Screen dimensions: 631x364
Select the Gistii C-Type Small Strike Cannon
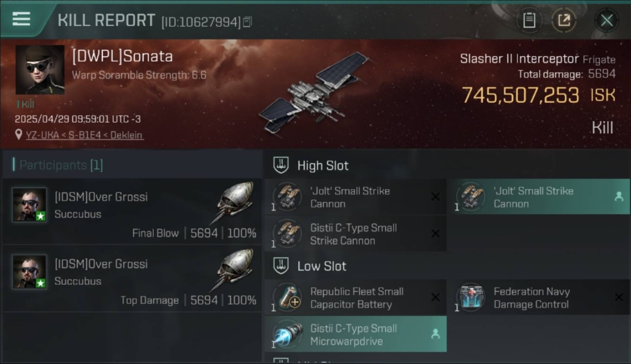tap(355, 234)
